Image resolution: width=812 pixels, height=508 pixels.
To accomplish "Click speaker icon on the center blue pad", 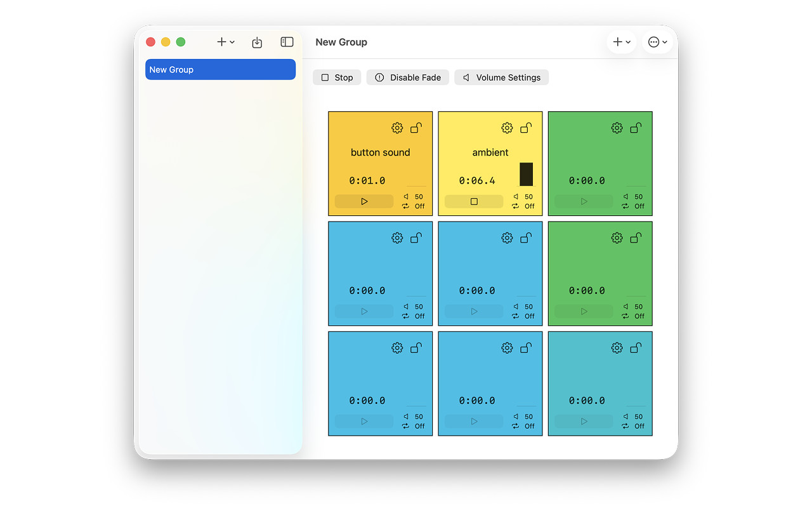I will click(x=516, y=307).
